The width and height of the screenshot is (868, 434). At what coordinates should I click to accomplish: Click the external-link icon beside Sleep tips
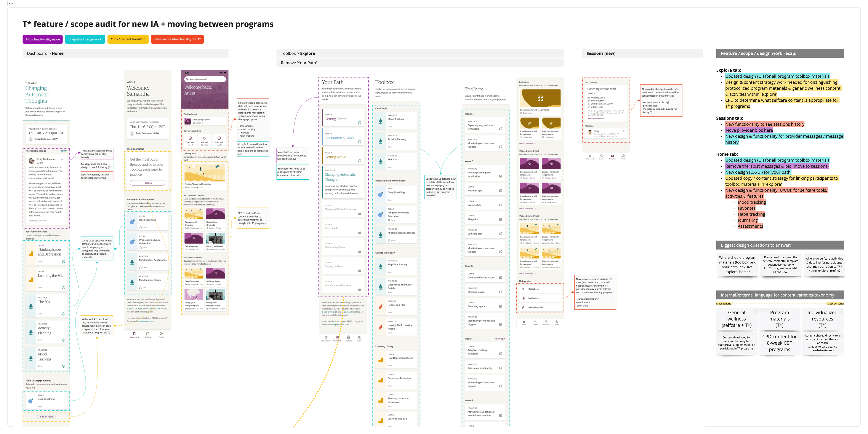click(500, 219)
